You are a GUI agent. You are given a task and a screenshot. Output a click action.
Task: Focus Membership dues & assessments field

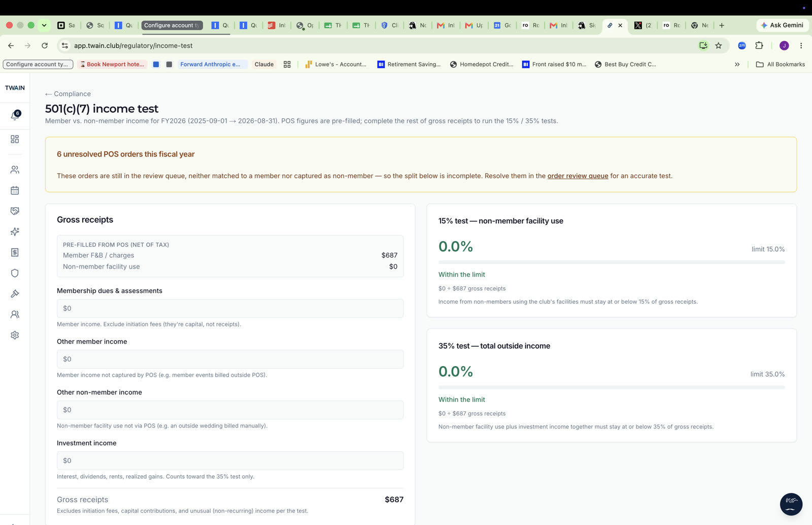click(x=230, y=308)
